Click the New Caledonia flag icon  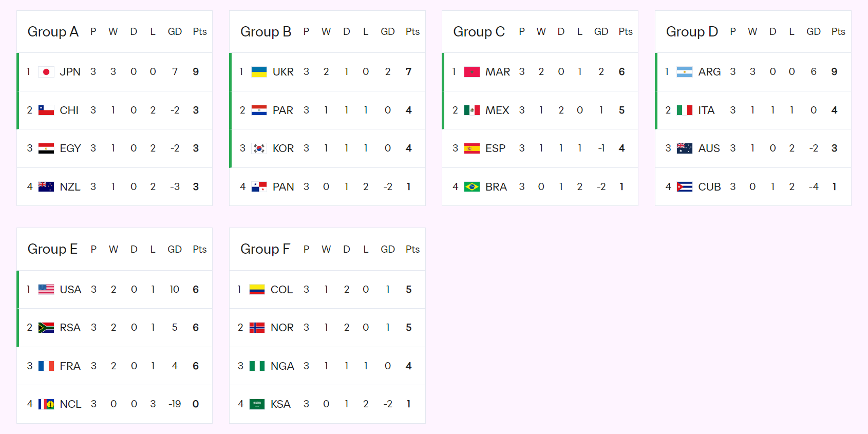point(46,404)
